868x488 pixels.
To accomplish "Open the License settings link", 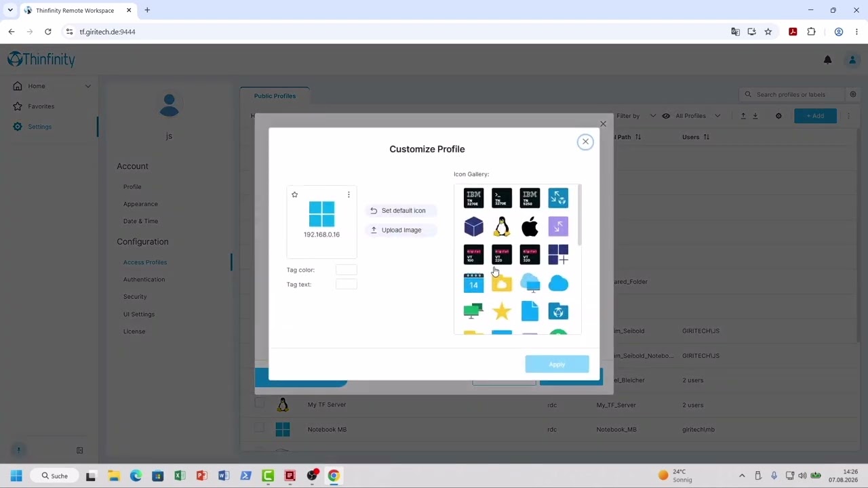I will (134, 331).
